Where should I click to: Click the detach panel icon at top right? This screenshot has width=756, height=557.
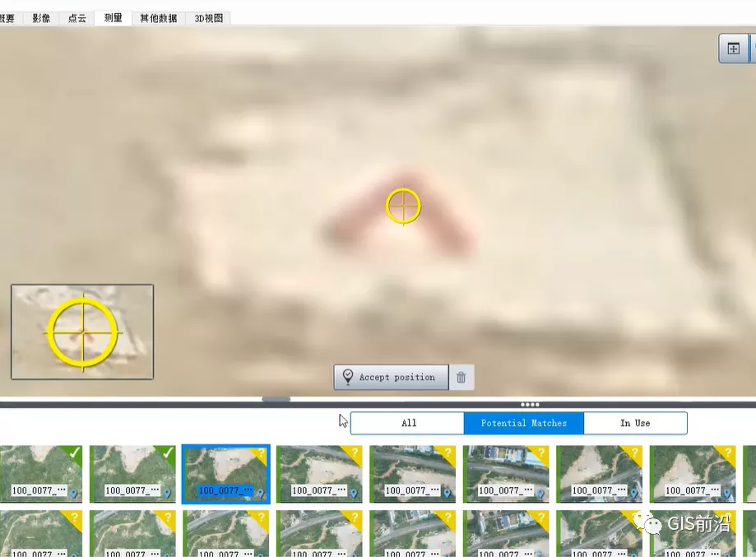click(733, 48)
